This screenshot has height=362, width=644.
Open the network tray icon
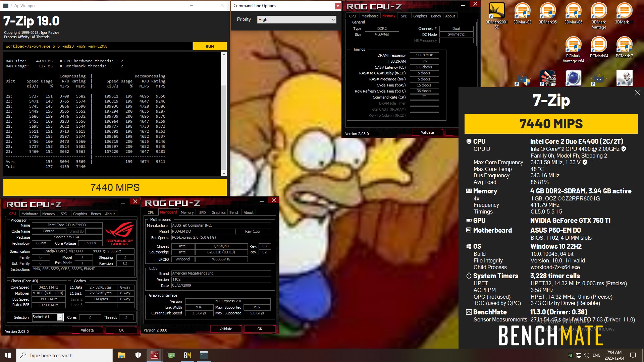coord(579,355)
